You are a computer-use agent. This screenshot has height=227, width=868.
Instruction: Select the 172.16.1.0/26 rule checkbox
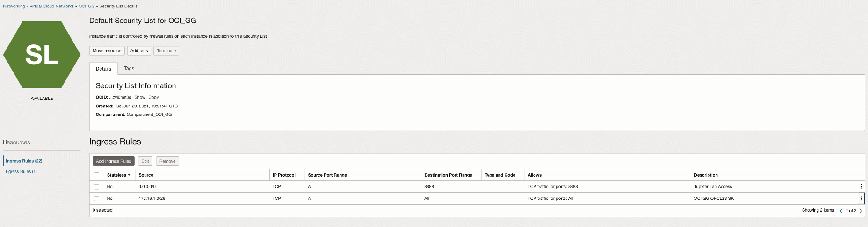click(x=97, y=199)
